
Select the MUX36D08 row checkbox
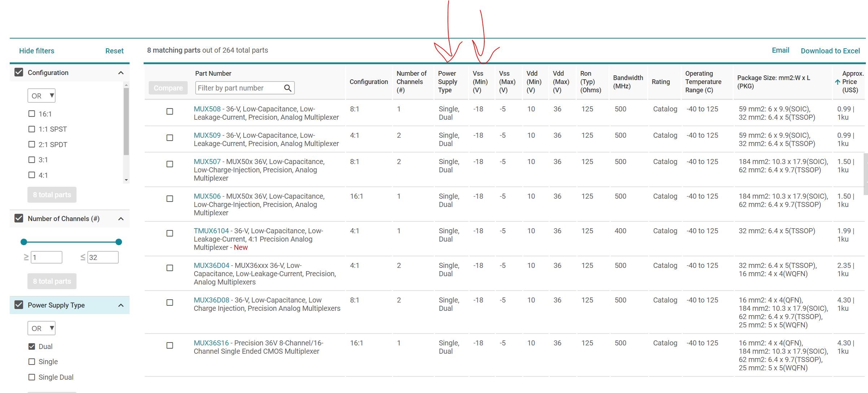(x=170, y=303)
